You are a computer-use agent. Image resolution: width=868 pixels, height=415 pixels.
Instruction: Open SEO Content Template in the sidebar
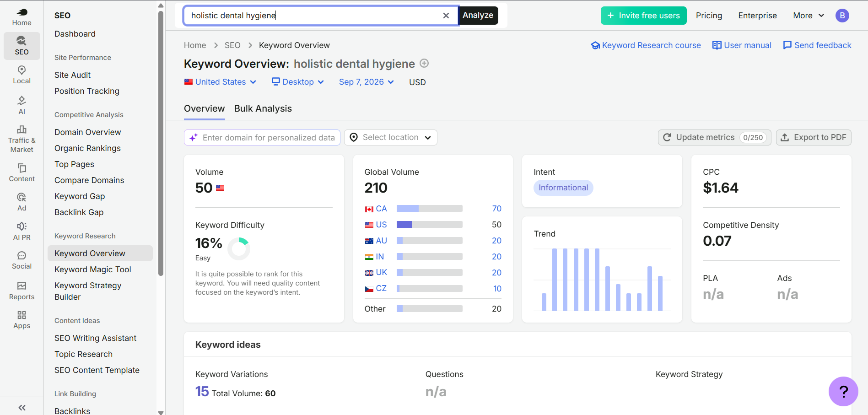click(x=97, y=370)
